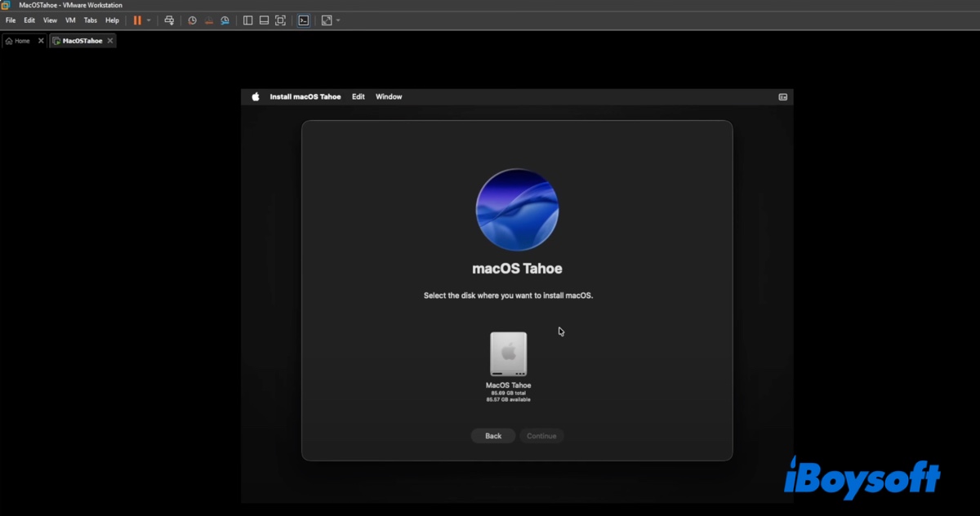Open the Tabs menu in VMware
This screenshot has width=980, height=516.
click(91, 20)
